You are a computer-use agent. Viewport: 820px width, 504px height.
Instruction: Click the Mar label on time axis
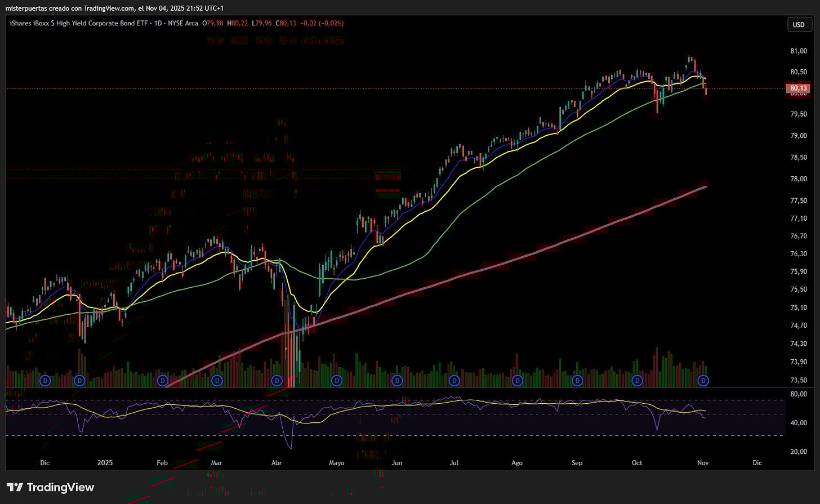[x=216, y=463]
